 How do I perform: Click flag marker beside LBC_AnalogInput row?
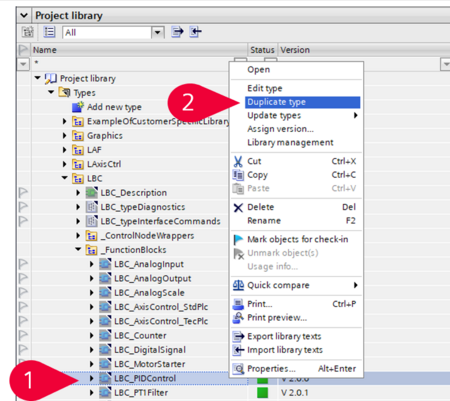point(23,264)
